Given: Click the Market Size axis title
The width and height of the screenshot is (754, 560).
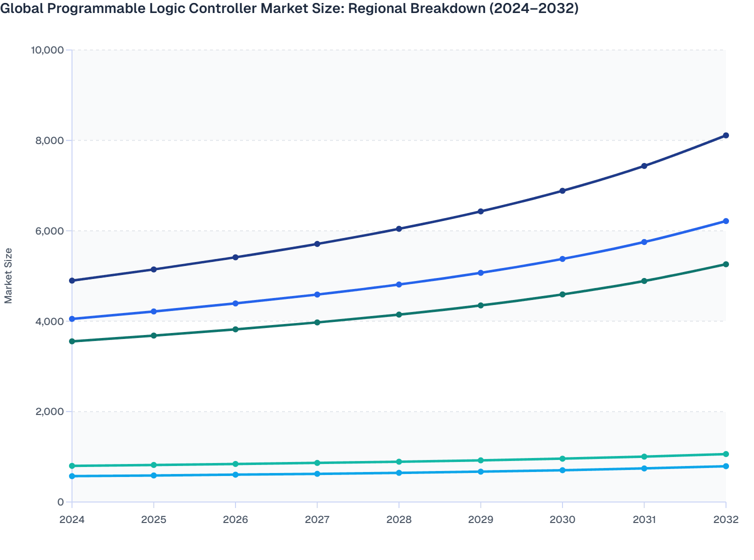Looking at the screenshot, I should point(9,273).
